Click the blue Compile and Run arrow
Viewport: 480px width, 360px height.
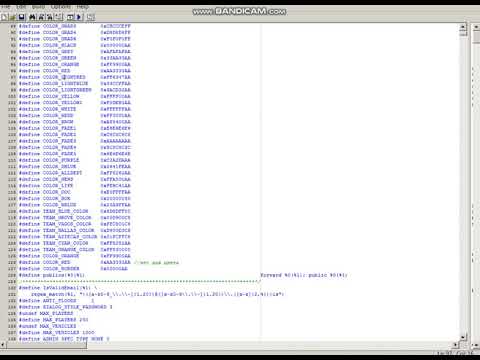[79, 17]
